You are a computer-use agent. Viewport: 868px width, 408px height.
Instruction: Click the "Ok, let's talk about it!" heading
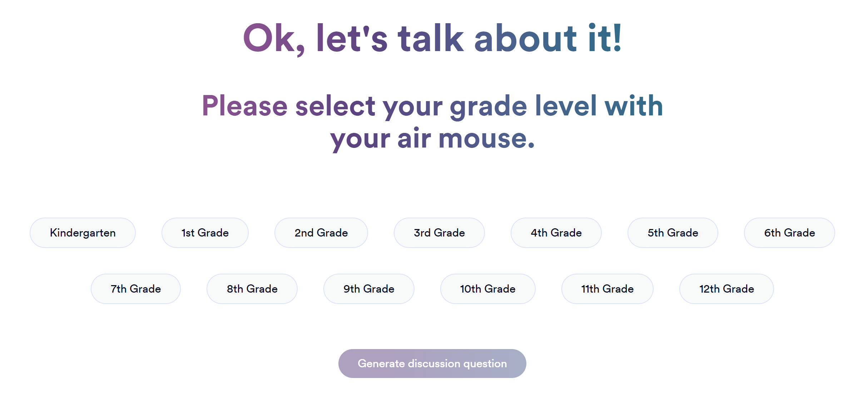pos(432,38)
